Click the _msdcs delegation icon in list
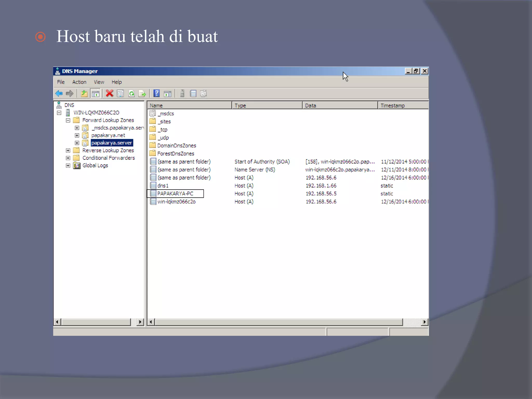 coord(153,114)
